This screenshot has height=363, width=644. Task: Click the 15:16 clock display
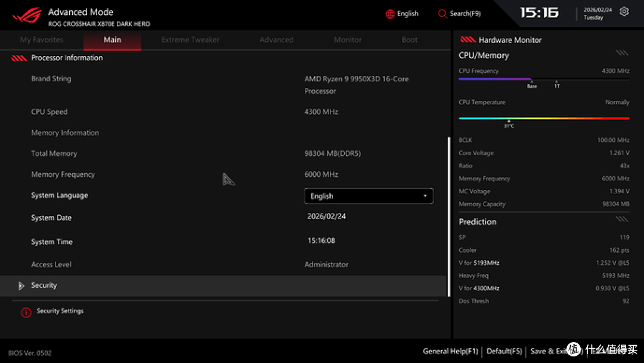point(539,13)
